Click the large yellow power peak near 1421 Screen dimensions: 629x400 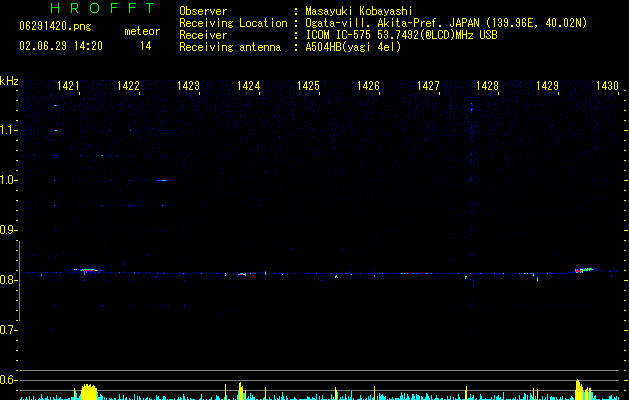click(x=89, y=392)
